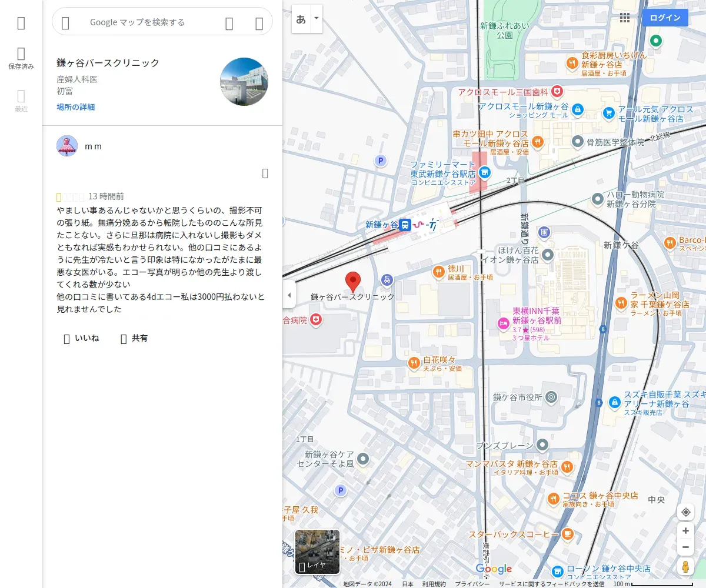Open the review more-options icon
Image resolution: width=706 pixels, height=588 pixels.
pyautogui.click(x=265, y=173)
